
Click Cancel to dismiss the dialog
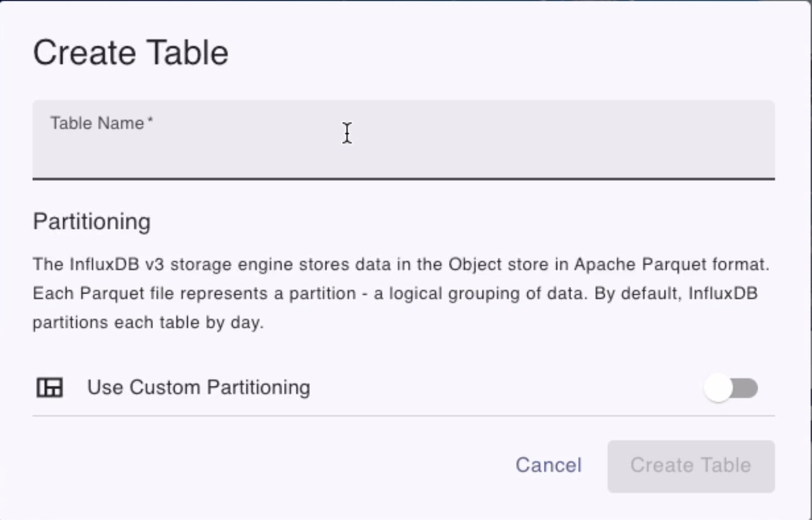(x=548, y=465)
